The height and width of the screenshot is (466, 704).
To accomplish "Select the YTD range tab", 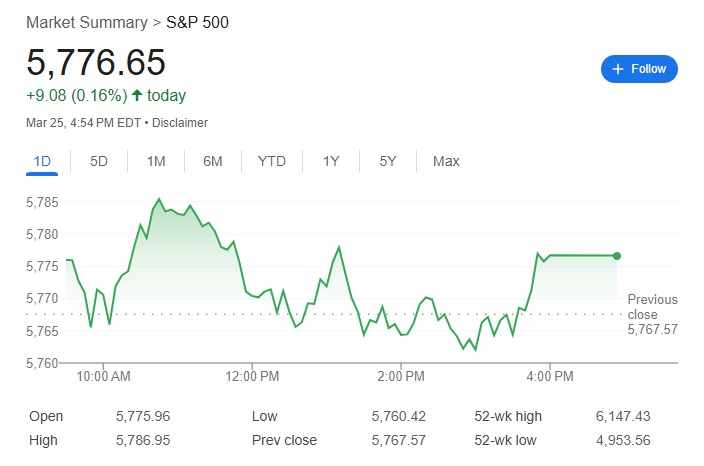I will pyautogui.click(x=272, y=161).
